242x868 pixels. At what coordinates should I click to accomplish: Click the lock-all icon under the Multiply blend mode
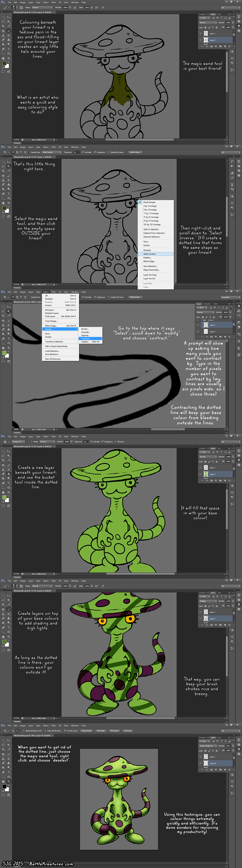point(216,606)
